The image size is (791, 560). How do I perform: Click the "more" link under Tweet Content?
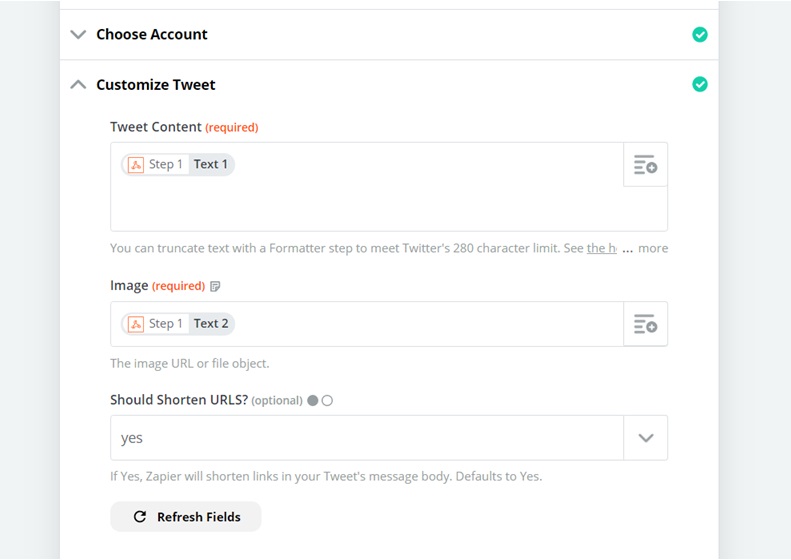[653, 248]
